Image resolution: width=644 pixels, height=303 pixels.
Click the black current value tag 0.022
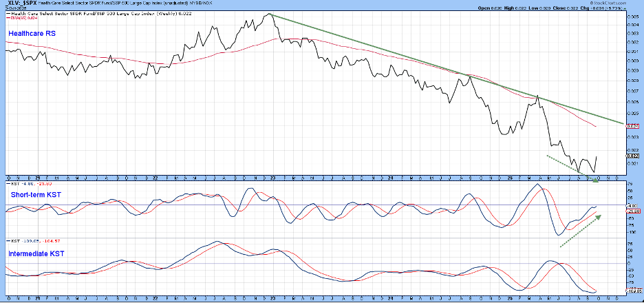tap(633, 156)
